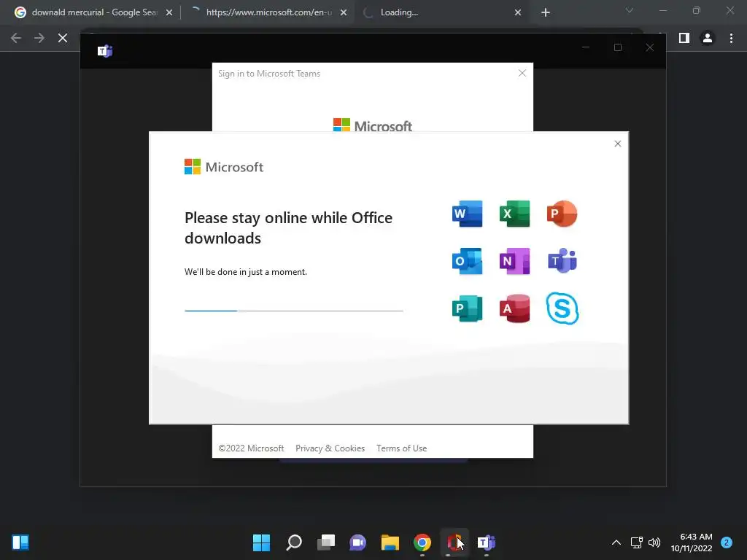Click the Excel icon in Office installer
Viewport: 747px width, 560px height.
coord(514,214)
